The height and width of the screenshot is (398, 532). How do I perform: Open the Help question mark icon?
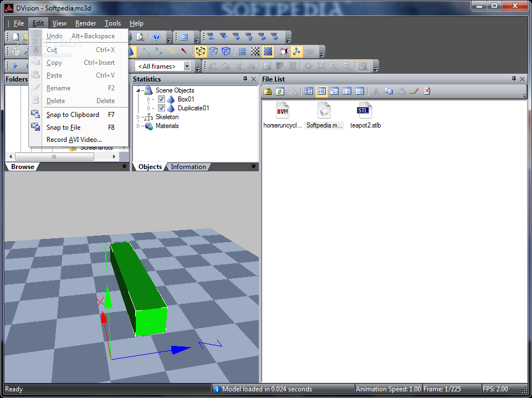[x=156, y=37]
